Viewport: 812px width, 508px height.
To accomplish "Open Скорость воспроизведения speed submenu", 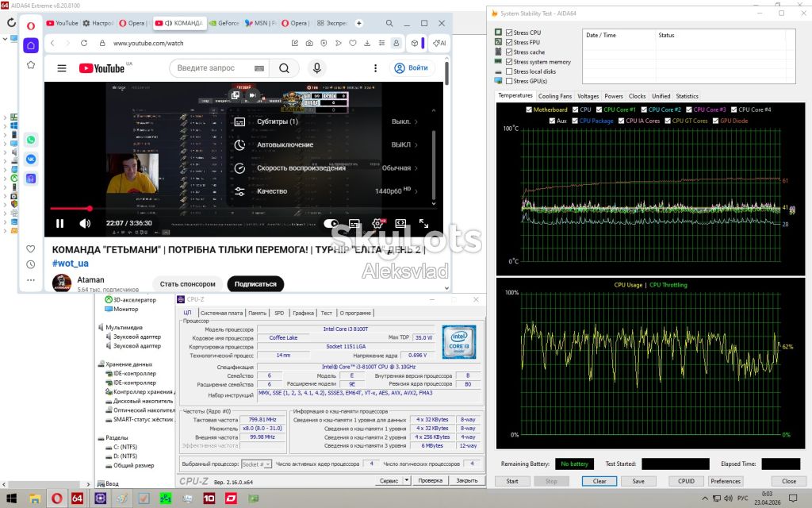I will 327,168.
